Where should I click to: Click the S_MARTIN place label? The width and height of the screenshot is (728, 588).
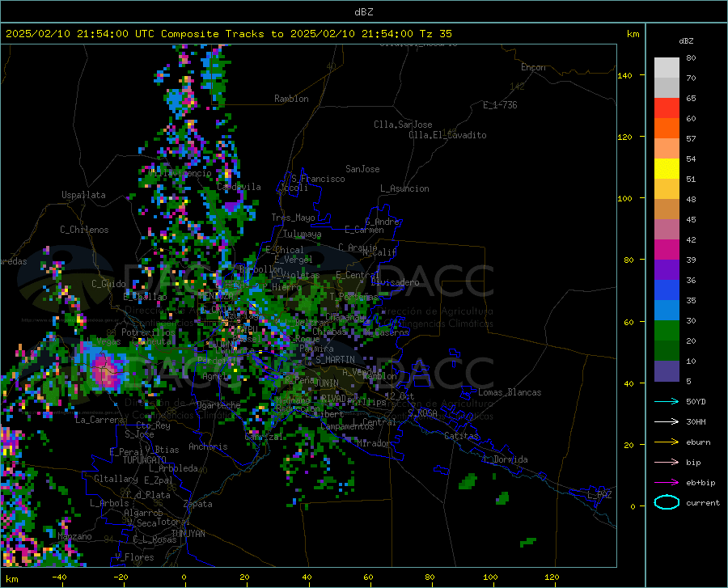coord(335,360)
